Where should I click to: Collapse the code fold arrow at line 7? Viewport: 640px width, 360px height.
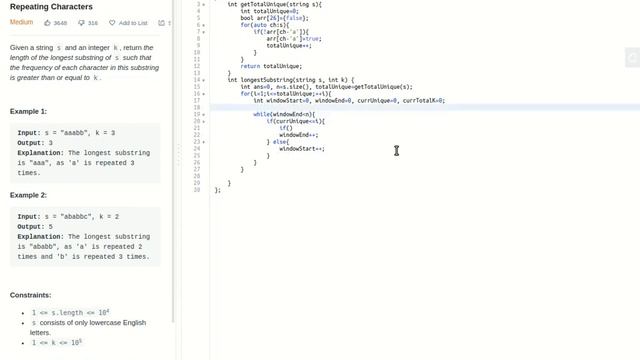(x=204, y=32)
